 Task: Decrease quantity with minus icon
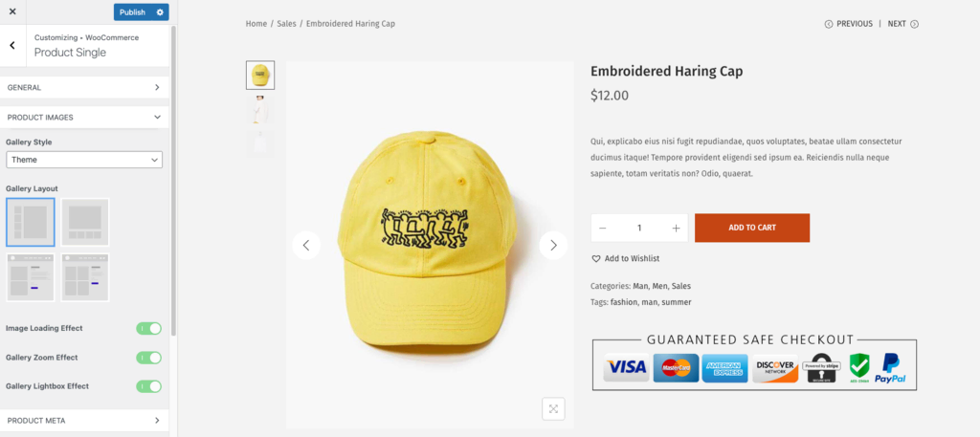pos(603,228)
